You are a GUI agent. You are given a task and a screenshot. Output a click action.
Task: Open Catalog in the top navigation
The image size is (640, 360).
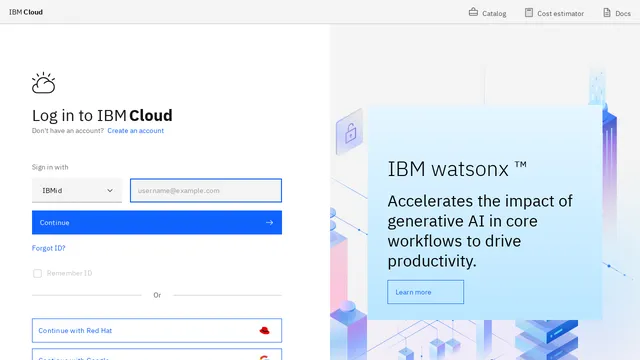(x=487, y=13)
